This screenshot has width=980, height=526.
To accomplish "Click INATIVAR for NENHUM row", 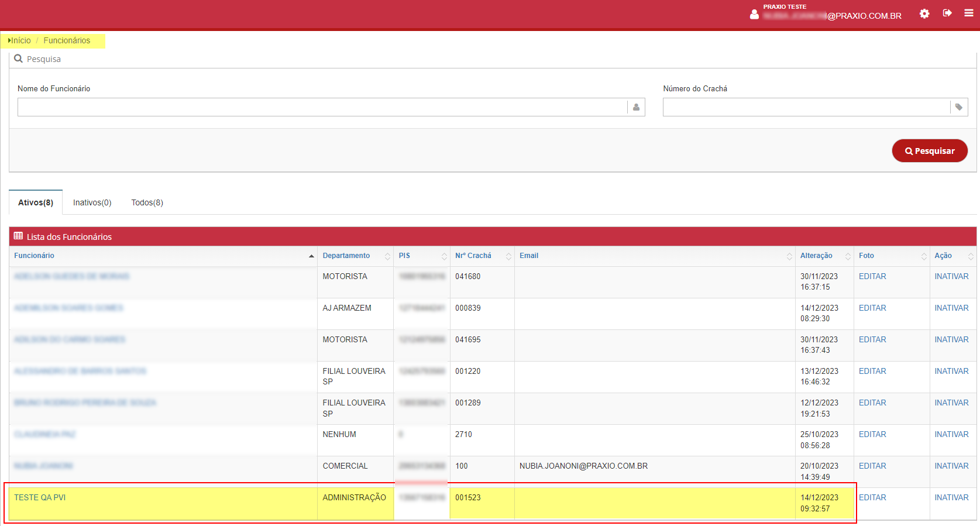I will pyautogui.click(x=951, y=434).
